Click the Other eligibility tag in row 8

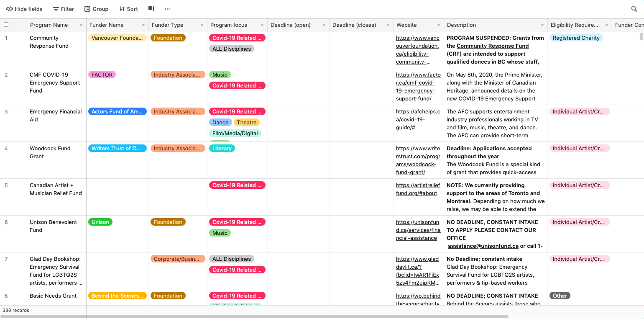point(560,296)
